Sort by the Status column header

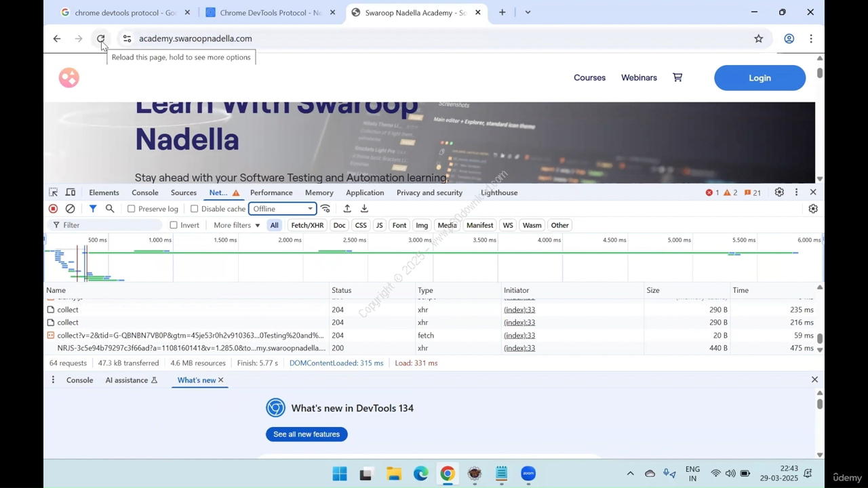372,290
